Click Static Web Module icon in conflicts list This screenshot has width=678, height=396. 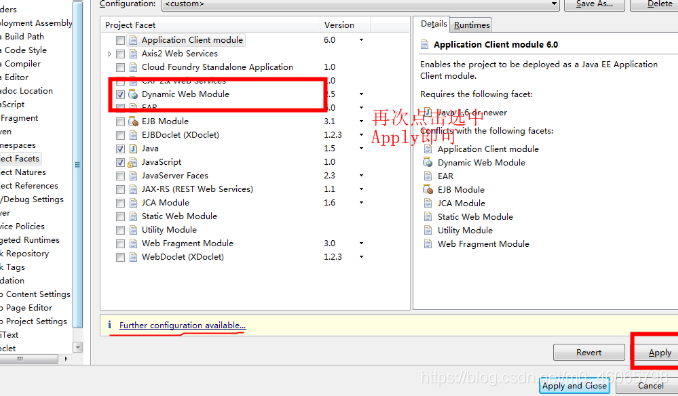[428, 217]
